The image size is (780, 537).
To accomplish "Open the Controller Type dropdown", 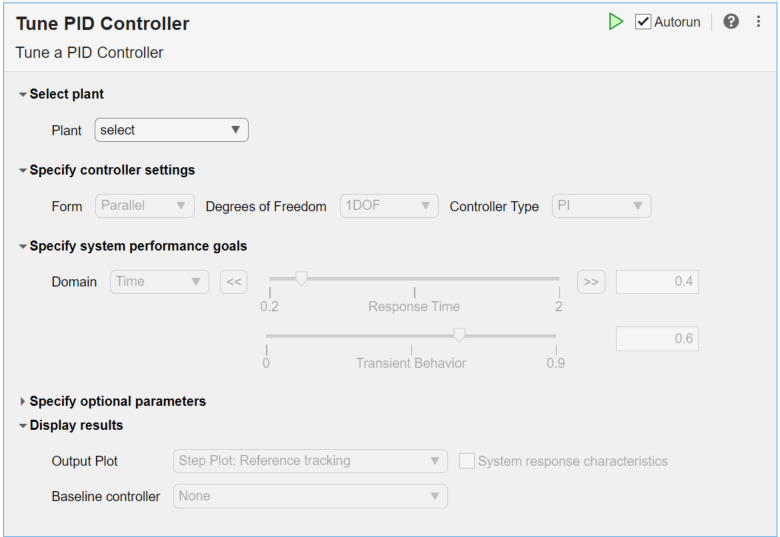I will [x=601, y=206].
